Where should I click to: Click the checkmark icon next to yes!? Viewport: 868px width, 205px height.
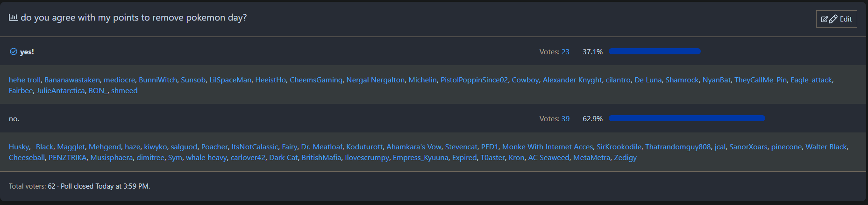(14, 51)
